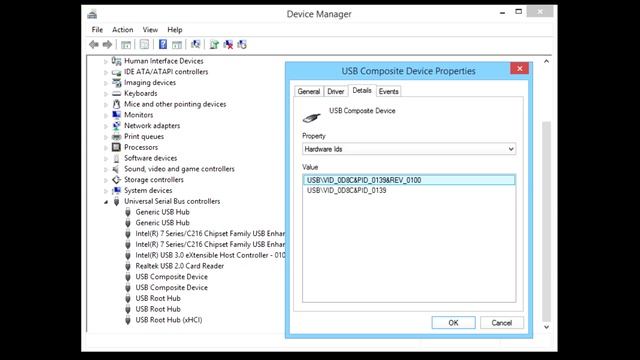Screen dimensions: 640x360
Task: Click the USB Root Hub (xHCI) icon
Action: pos(128,320)
